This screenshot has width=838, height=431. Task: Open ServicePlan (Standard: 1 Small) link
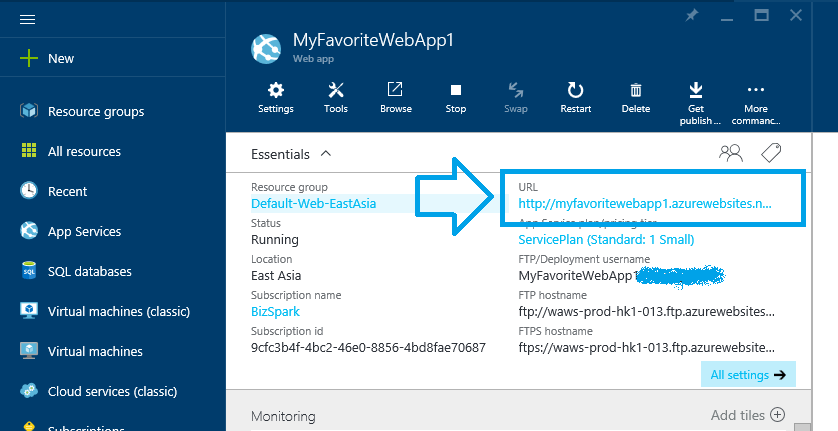606,240
